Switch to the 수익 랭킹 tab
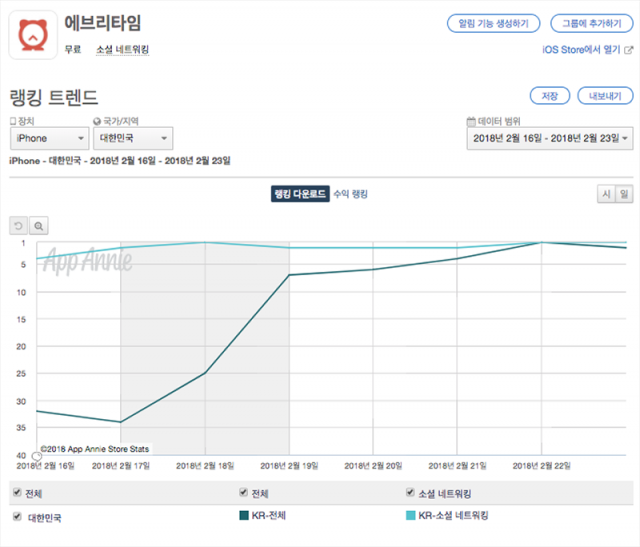This screenshot has width=640, height=547. tap(350, 194)
